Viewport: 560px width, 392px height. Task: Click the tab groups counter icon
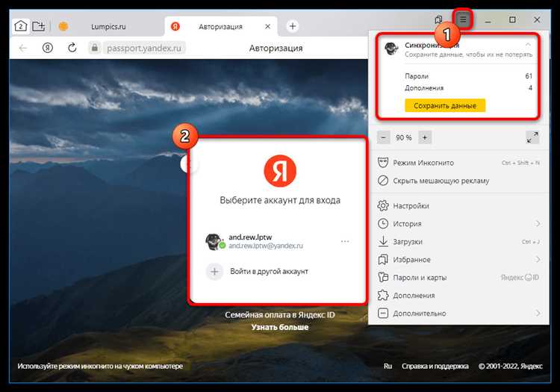(x=21, y=26)
